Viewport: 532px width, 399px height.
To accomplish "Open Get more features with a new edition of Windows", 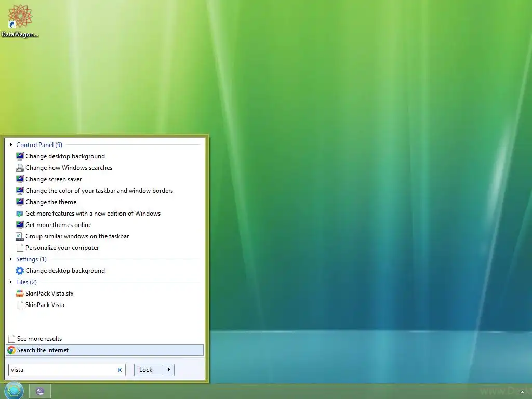I will (x=93, y=214).
